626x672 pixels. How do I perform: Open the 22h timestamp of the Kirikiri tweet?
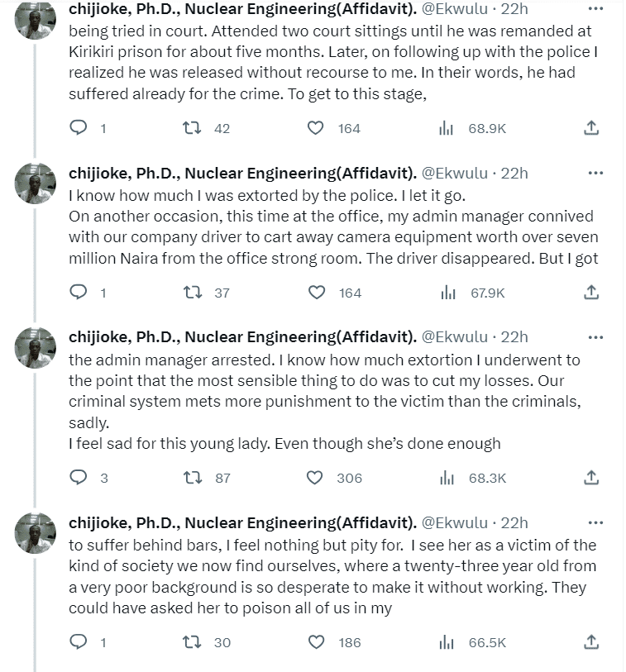pos(514,9)
